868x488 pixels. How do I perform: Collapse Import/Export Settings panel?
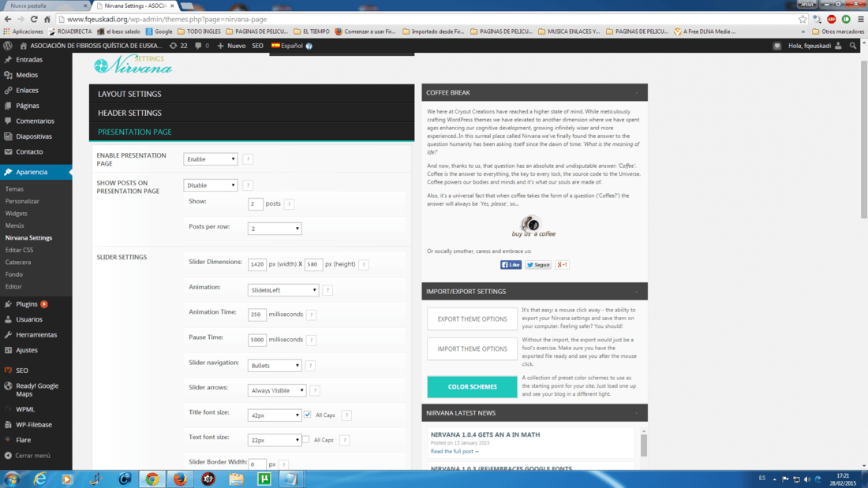point(637,292)
